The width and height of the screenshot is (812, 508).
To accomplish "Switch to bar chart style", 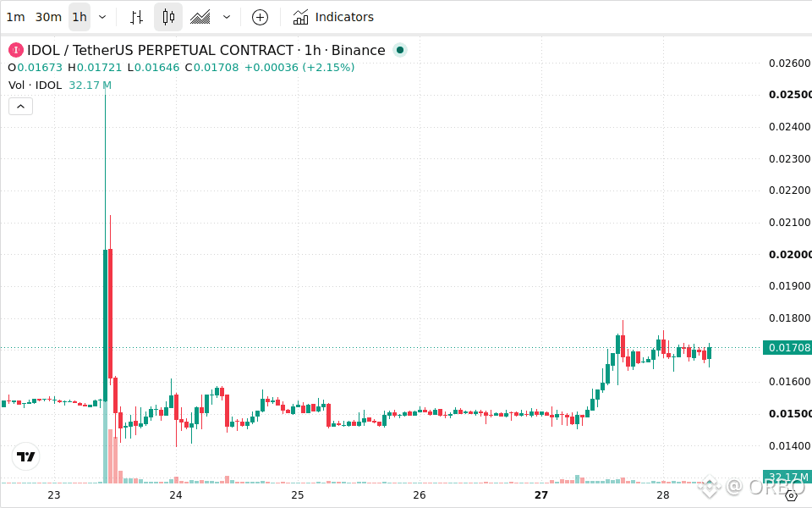I will [x=137, y=17].
